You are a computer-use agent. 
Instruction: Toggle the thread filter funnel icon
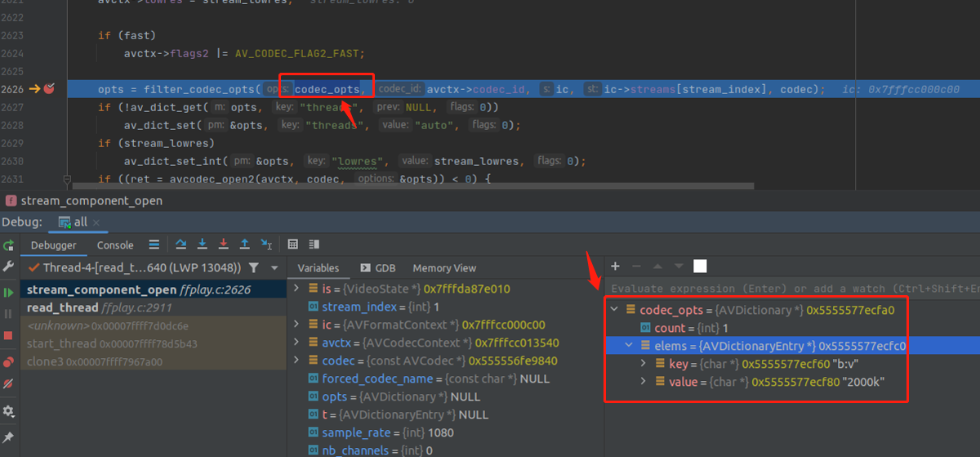click(254, 267)
